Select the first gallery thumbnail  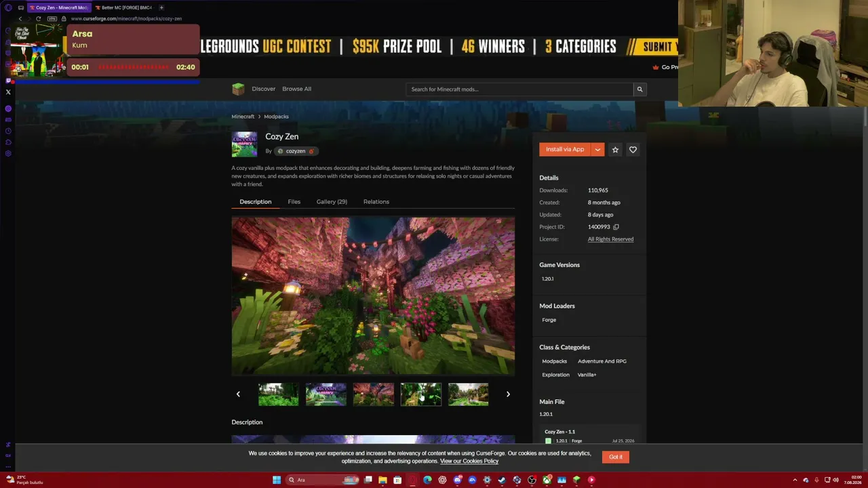coord(278,394)
